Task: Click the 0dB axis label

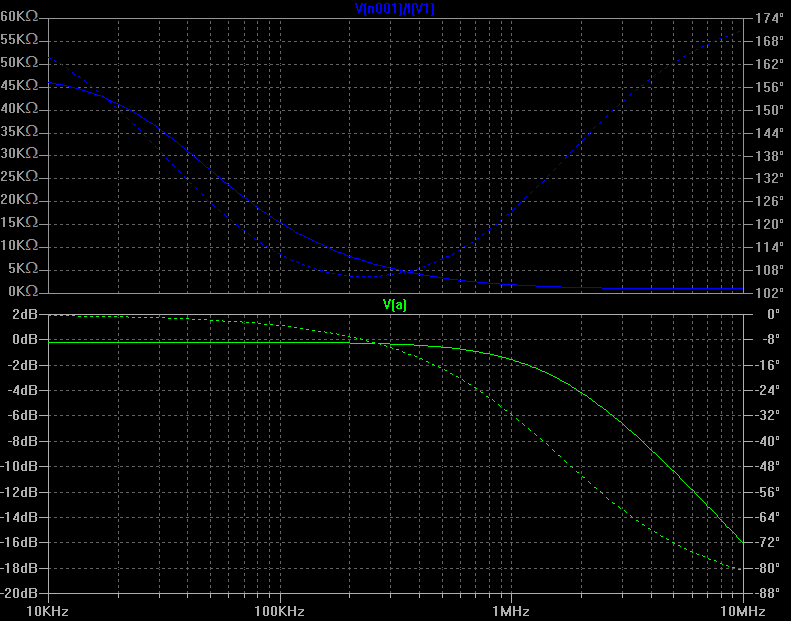Action: (x=25, y=340)
